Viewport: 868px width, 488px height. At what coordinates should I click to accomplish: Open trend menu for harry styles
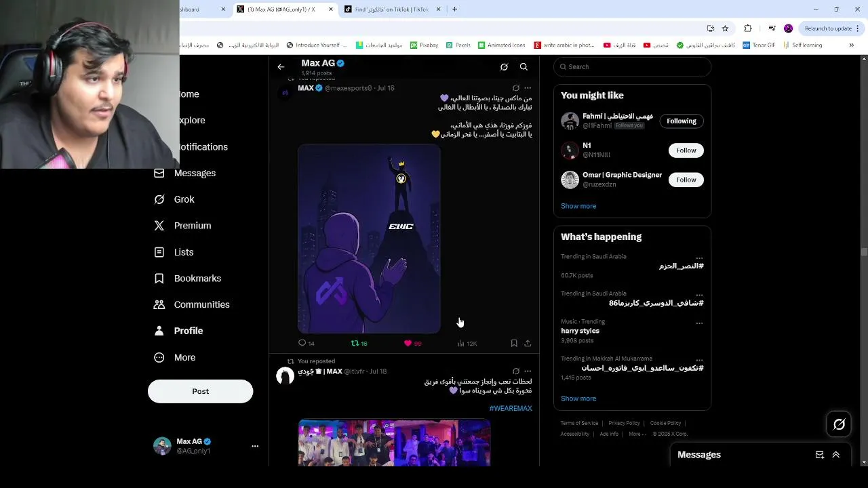pos(699,323)
